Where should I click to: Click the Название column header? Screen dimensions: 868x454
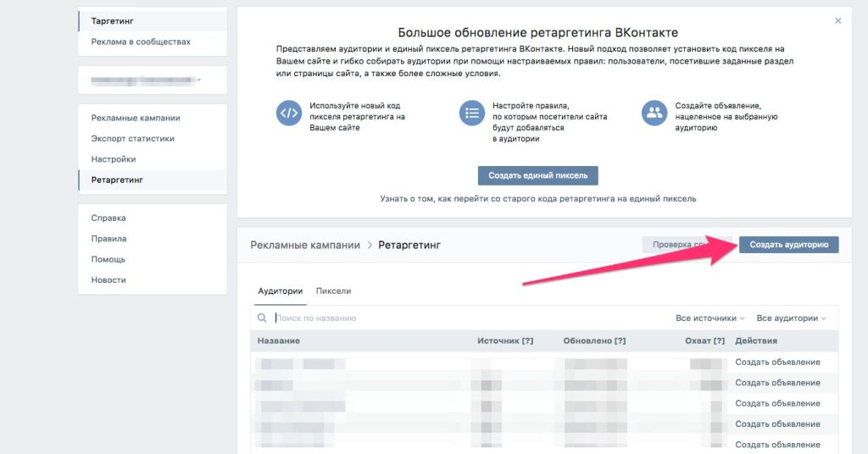pyautogui.click(x=278, y=340)
